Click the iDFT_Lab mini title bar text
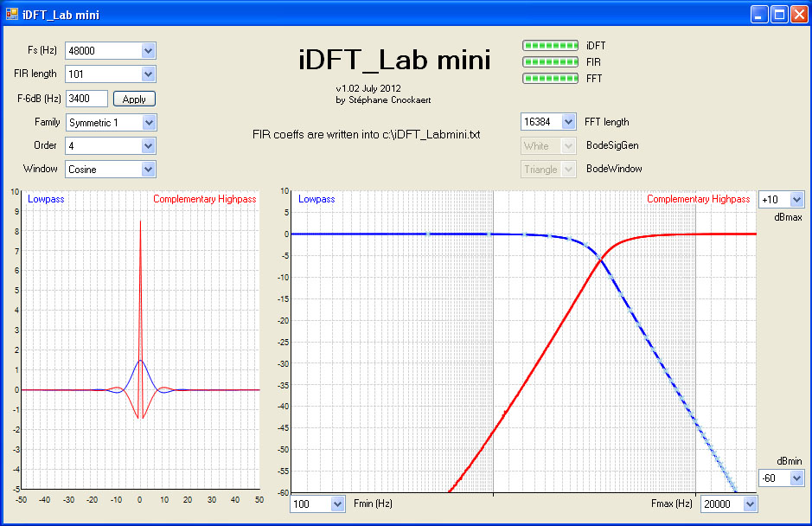Viewport: 812px width, 526px height. [x=61, y=15]
